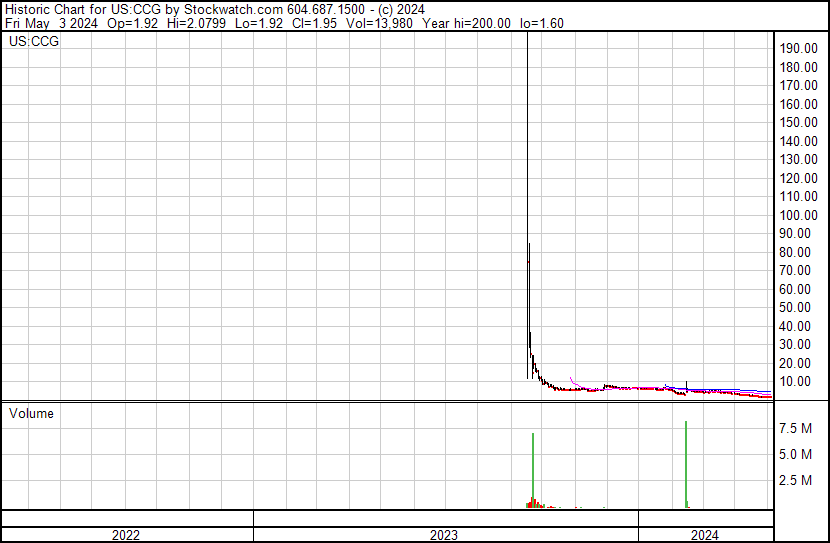
Task: Click the 30.00 price axis label
Action: tap(795, 345)
